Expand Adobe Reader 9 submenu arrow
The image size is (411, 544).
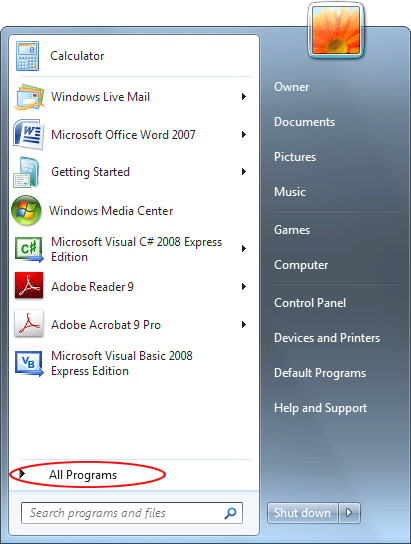point(244,287)
